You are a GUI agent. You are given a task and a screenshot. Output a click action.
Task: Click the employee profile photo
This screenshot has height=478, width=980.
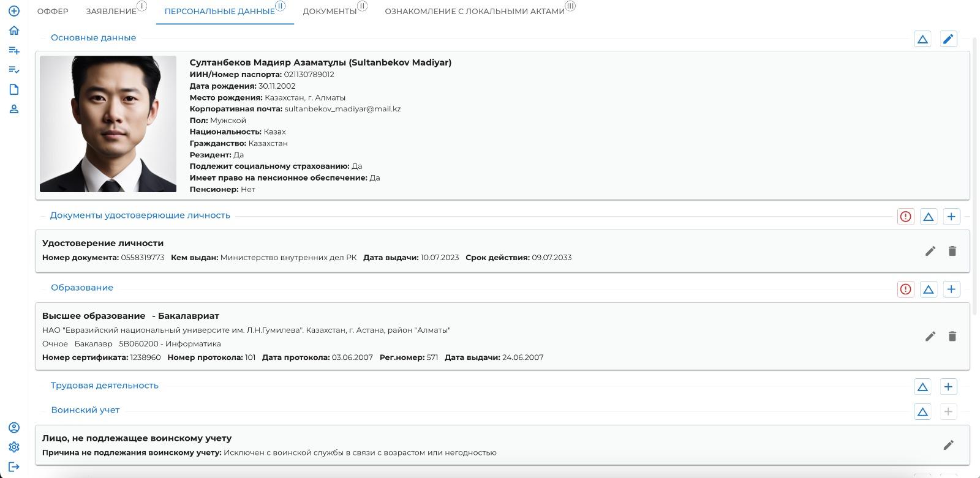(108, 124)
